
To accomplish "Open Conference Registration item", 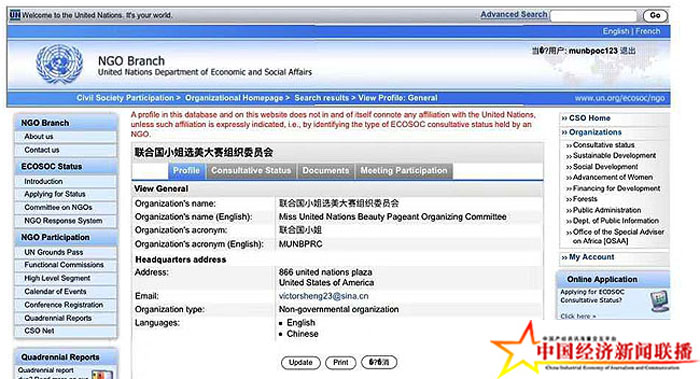I will [x=65, y=305].
